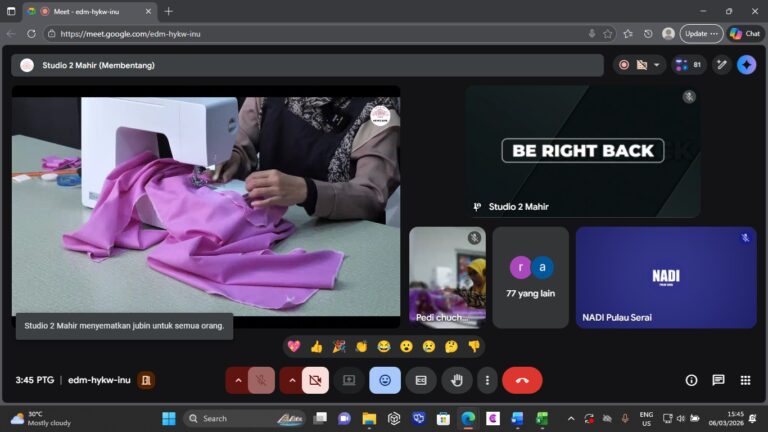768x432 pixels.
Task: Turn on the camera
Action: tap(315, 380)
